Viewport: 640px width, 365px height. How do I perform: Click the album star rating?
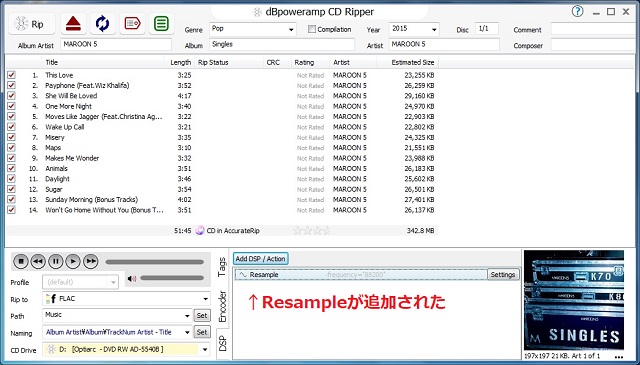(x=311, y=231)
